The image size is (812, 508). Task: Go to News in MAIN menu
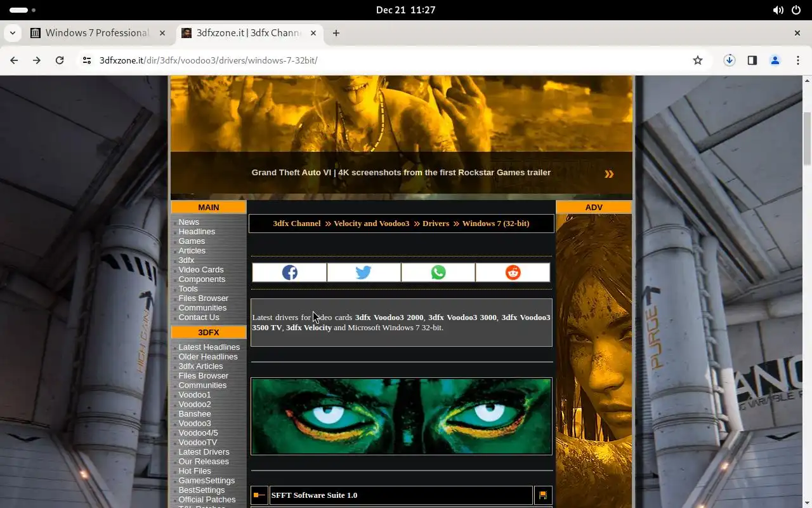(x=188, y=222)
